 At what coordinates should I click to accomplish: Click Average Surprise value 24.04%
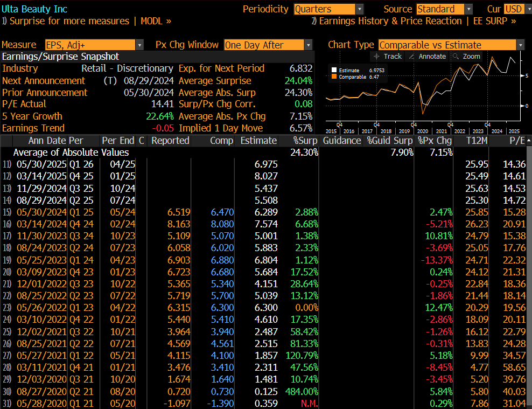pos(298,81)
